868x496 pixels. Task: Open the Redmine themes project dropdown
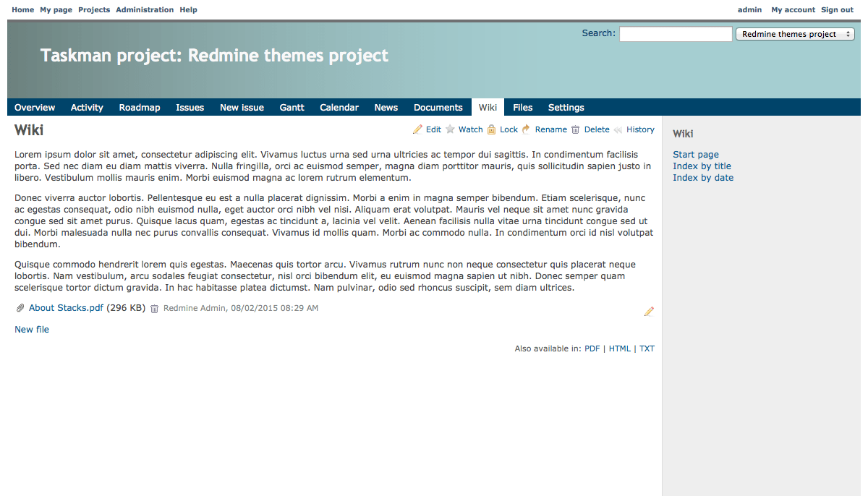click(795, 34)
